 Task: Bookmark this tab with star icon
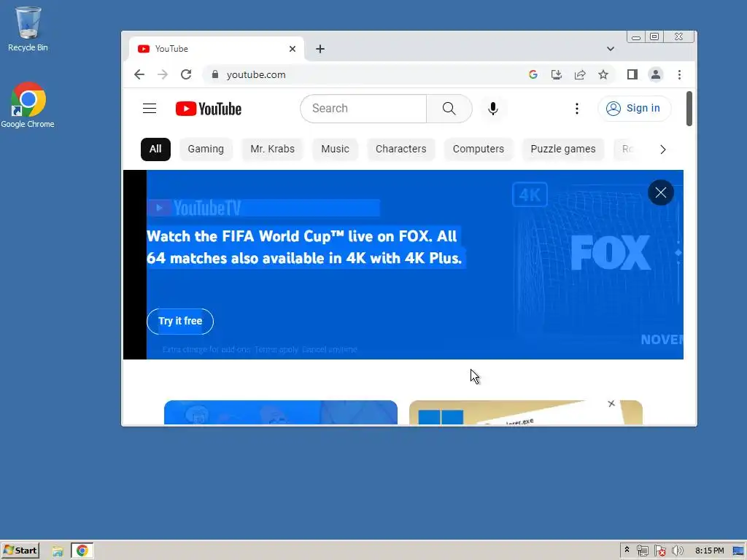pyautogui.click(x=603, y=75)
